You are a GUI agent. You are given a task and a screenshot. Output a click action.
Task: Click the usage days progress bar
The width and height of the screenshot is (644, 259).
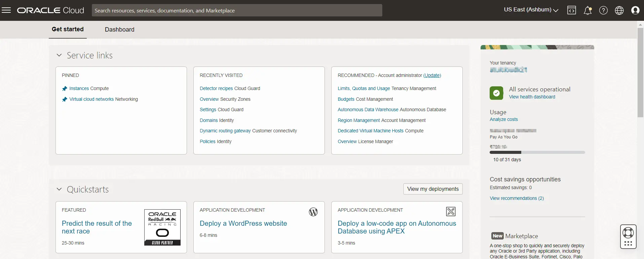click(537, 153)
